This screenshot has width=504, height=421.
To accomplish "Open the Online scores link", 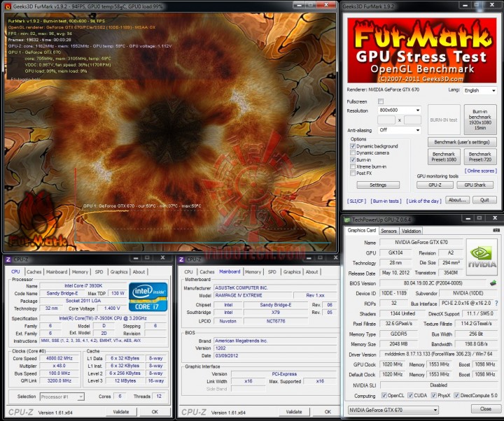I will (x=480, y=171).
